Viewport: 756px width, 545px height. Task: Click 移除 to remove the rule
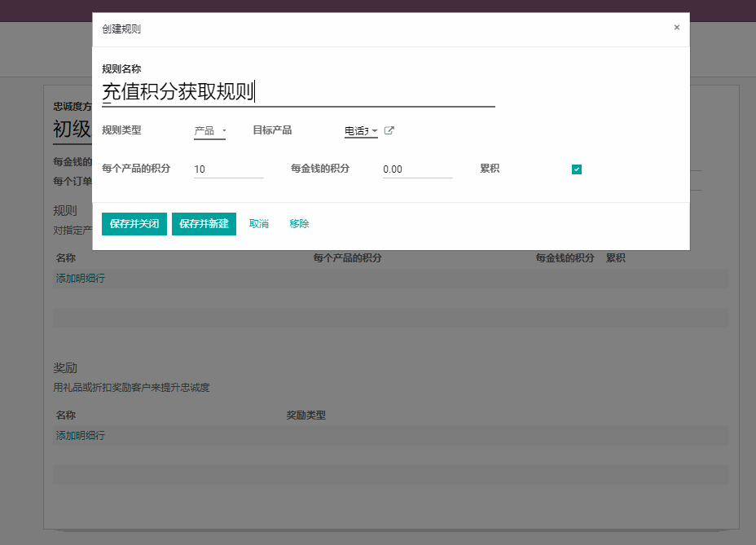299,224
